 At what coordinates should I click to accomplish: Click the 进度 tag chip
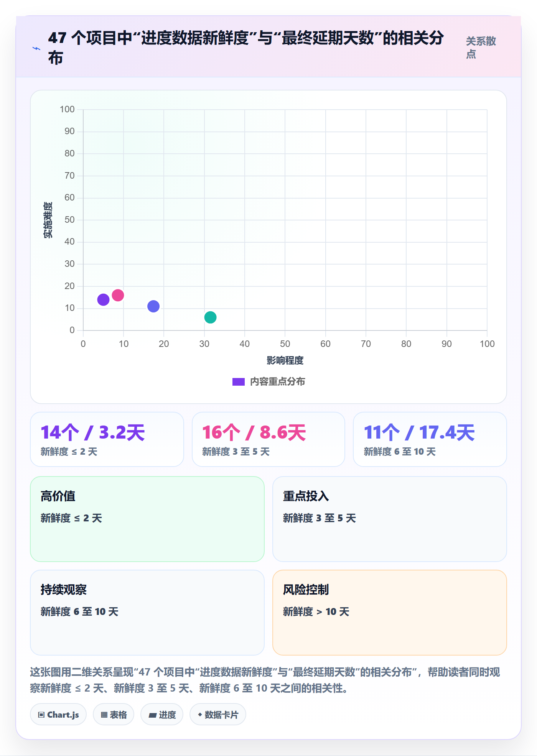point(162,715)
